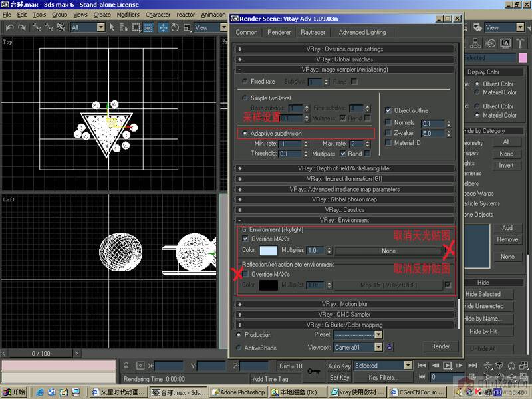This screenshot has width=532, height=399.
Task: Click the Hide Selected button
Action: [x=488, y=294]
